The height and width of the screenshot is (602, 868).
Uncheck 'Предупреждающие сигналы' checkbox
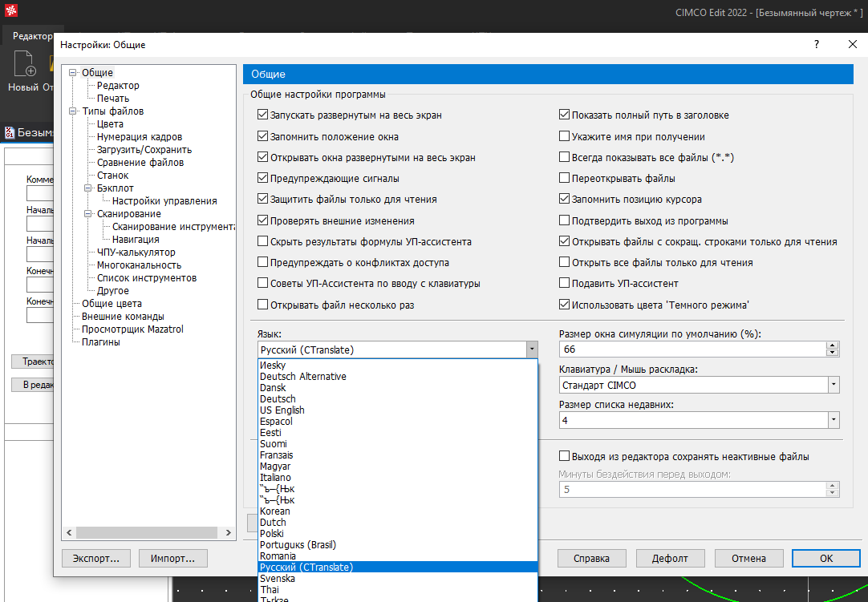[x=263, y=178]
